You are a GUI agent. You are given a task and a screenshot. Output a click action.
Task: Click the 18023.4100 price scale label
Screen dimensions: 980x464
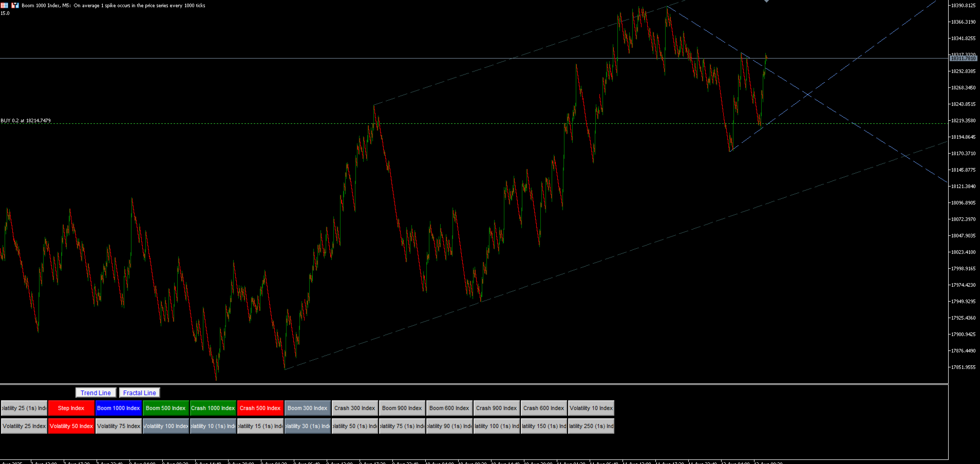click(963, 252)
